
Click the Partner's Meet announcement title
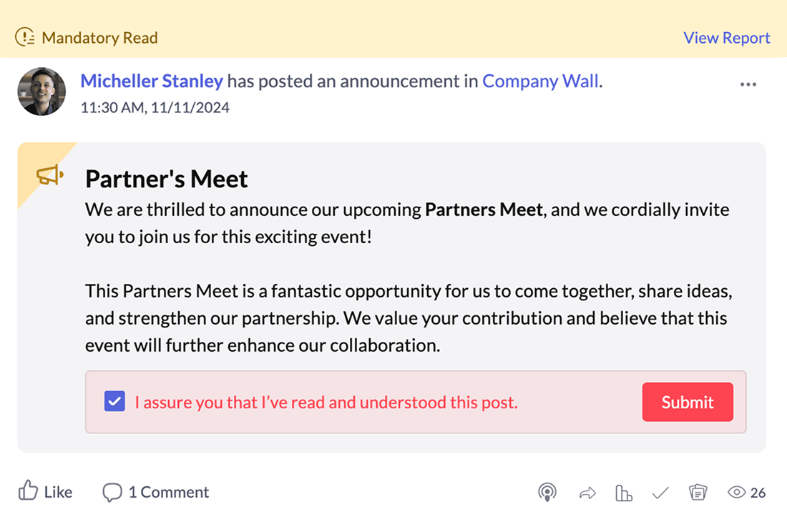(167, 179)
